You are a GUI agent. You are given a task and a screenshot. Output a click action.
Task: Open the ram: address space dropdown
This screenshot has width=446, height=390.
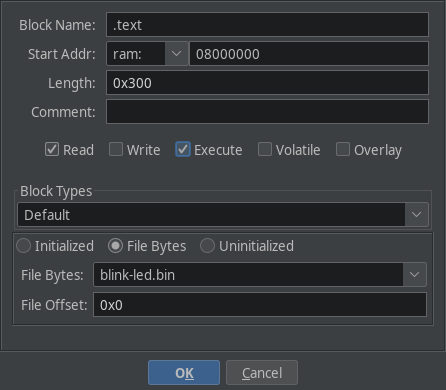[147, 54]
